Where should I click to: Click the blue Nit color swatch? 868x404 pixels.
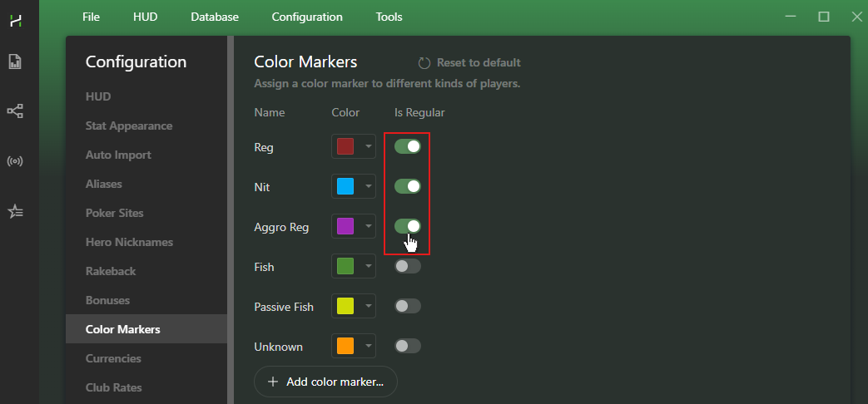345,187
